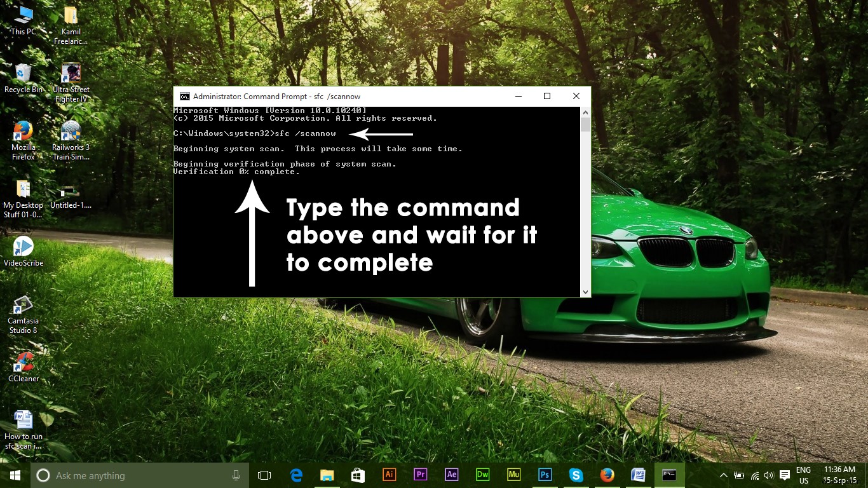Open the volume control tray icon

[769, 475]
